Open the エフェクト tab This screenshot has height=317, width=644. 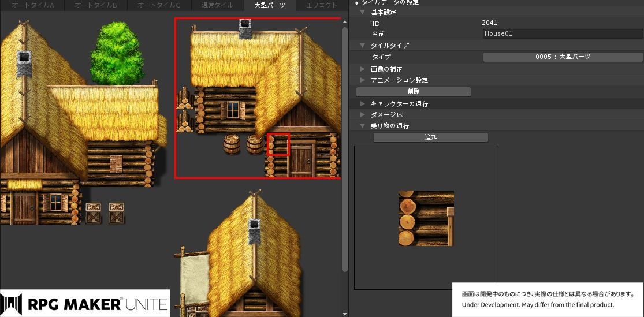pyautogui.click(x=322, y=5)
